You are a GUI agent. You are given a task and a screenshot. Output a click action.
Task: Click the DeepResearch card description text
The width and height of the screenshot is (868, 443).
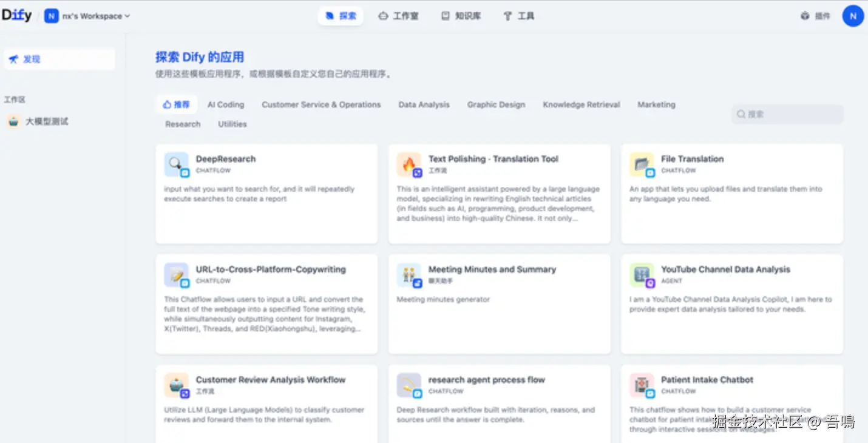259,194
